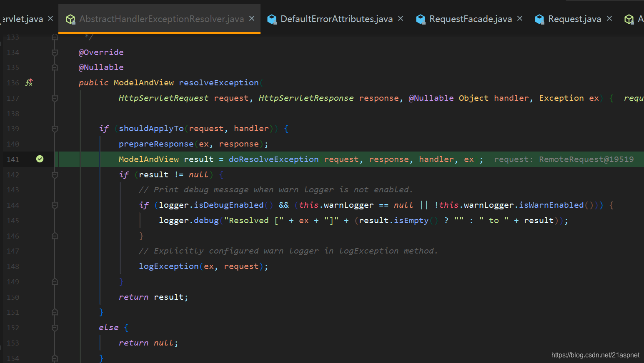Click the class file icon on RequestFacade.java tab

pyautogui.click(x=421, y=19)
